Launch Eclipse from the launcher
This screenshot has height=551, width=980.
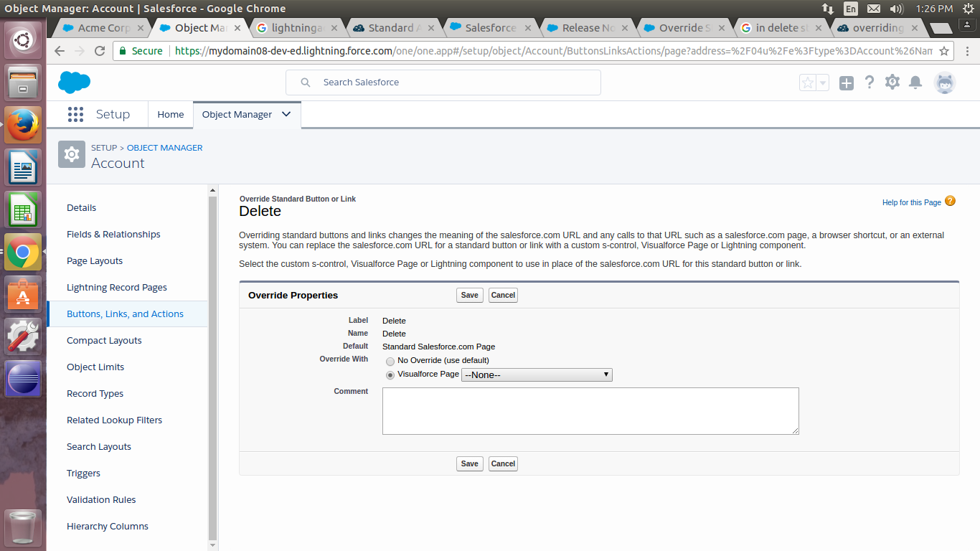pos(23,379)
